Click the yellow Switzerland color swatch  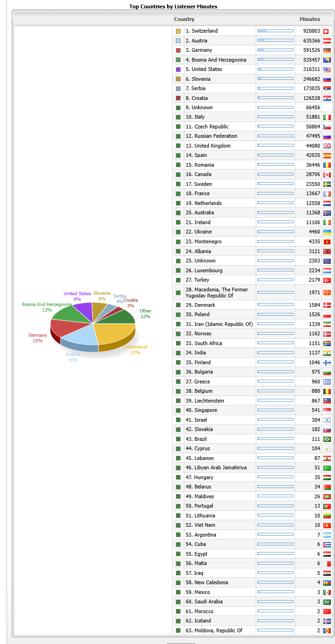pos(178,31)
